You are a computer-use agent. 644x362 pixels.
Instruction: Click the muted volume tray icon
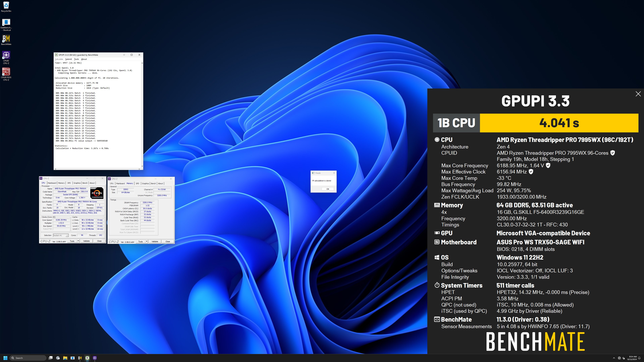(x=624, y=358)
